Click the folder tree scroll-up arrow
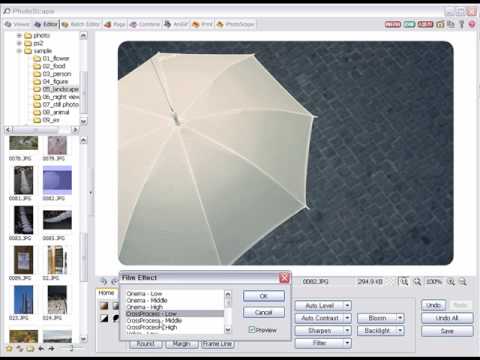The height and width of the screenshot is (360, 480). 83,35
